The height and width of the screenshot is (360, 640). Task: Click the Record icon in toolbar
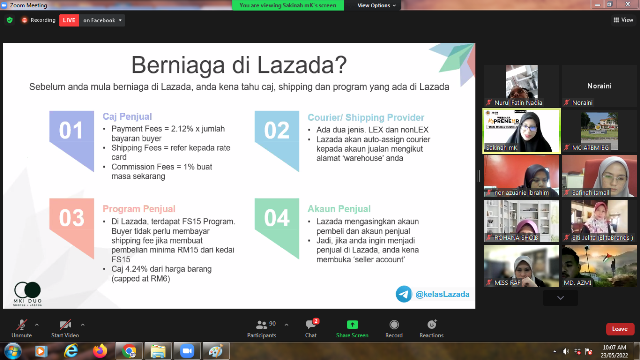coord(394,324)
